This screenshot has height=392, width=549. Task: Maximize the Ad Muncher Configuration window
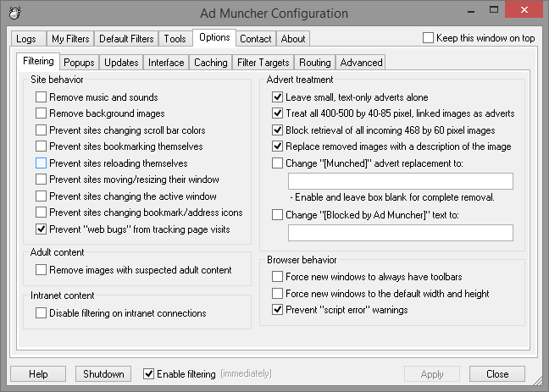[x=494, y=10]
